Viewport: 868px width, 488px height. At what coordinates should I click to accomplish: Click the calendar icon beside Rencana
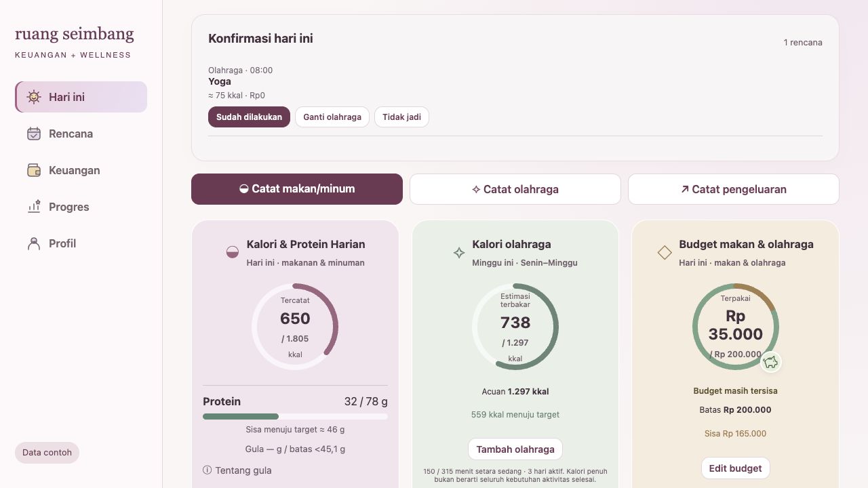34,134
